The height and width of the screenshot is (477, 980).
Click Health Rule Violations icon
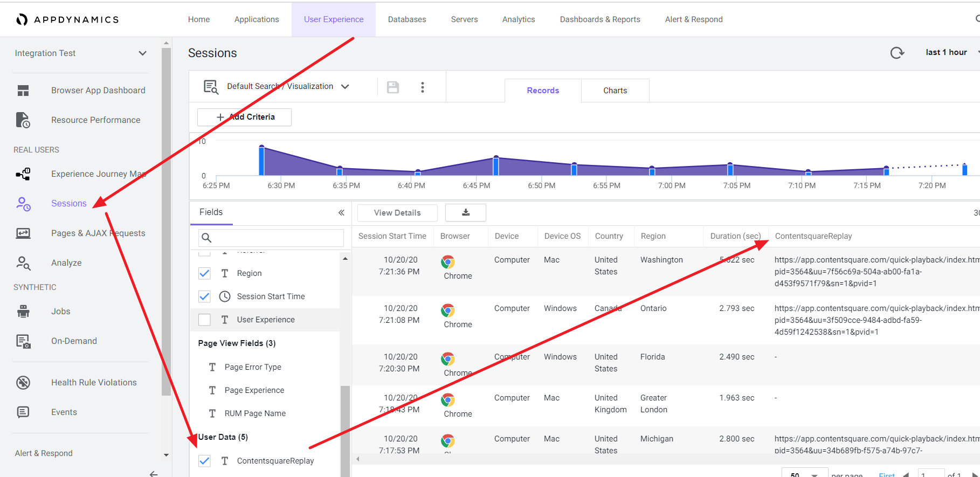(23, 383)
